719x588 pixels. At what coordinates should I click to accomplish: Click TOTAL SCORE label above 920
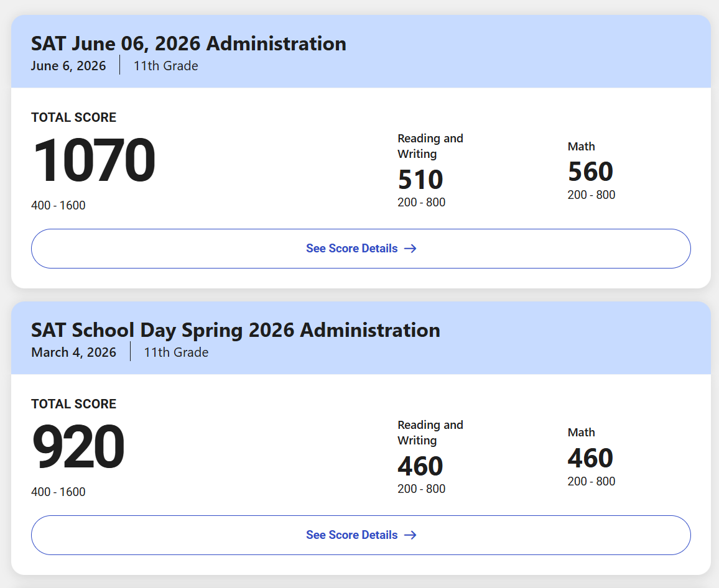tap(74, 404)
